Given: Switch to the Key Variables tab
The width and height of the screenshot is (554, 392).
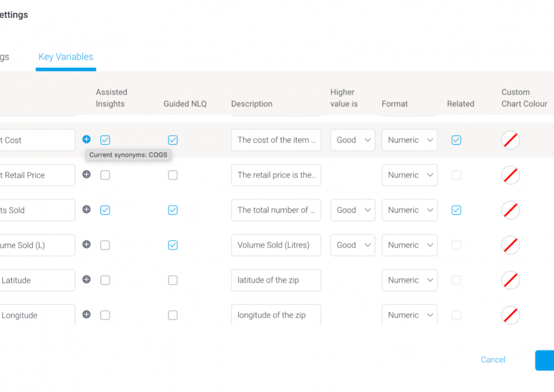Looking at the screenshot, I should (66, 57).
